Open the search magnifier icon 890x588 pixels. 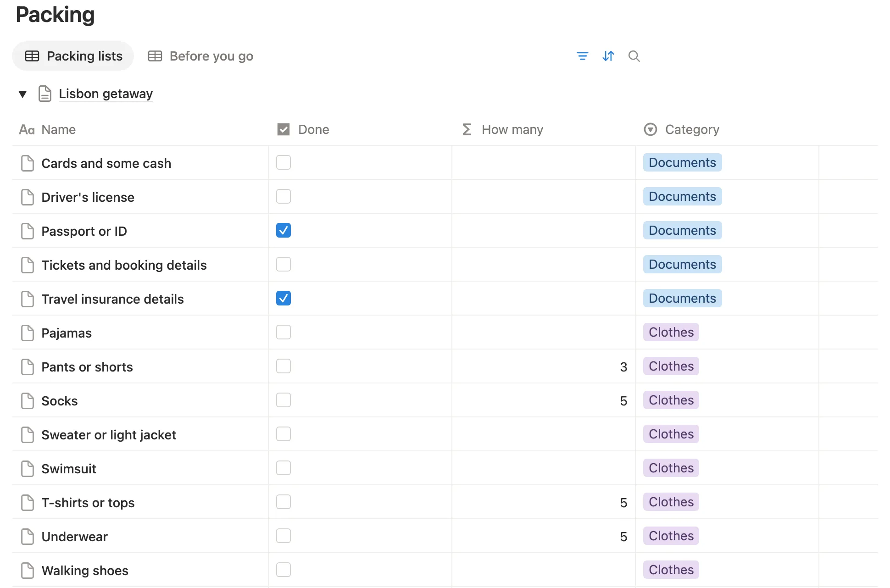[634, 56]
